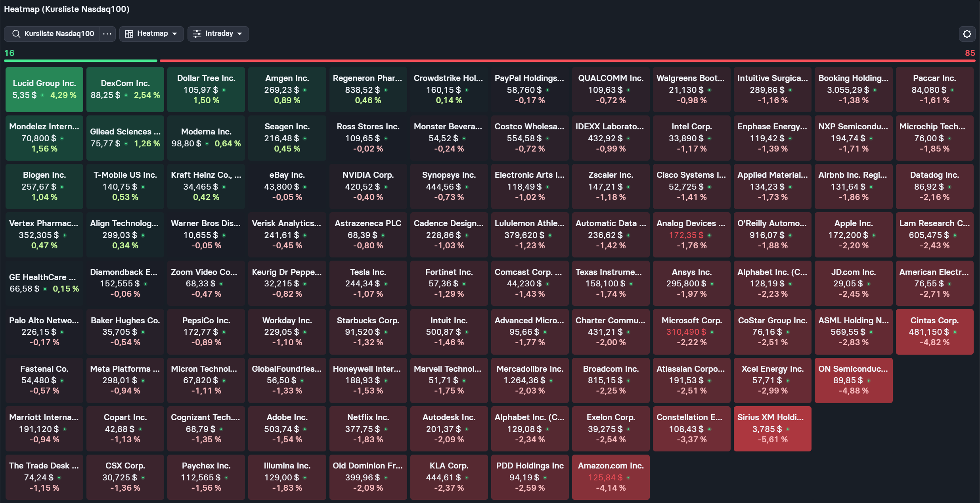The height and width of the screenshot is (503, 980).
Task: Select the Mondelez International tile
Action: [44, 138]
